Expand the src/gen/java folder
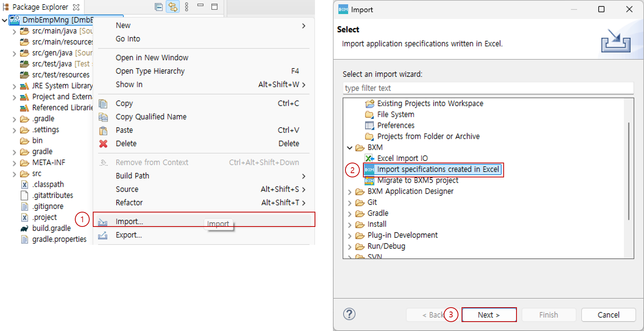This screenshot has height=331, width=644. click(14, 53)
